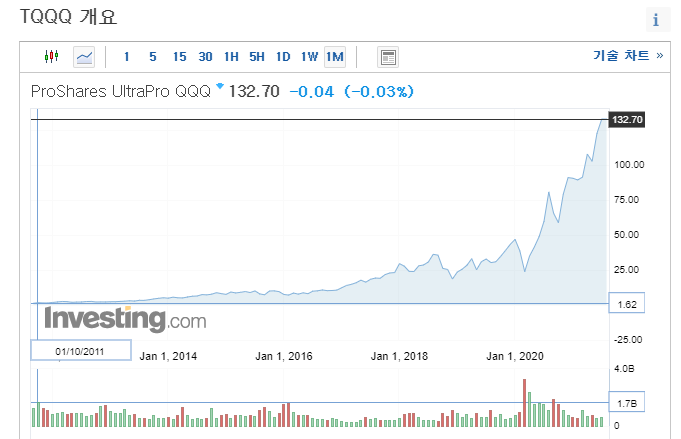681x439 pixels.
Task: Click the 1.62 crosshair price label
Action: point(627,304)
